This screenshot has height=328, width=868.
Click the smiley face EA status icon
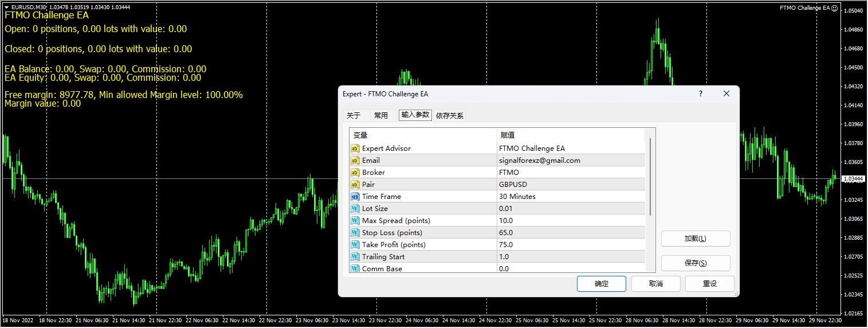click(x=834, y=8)
